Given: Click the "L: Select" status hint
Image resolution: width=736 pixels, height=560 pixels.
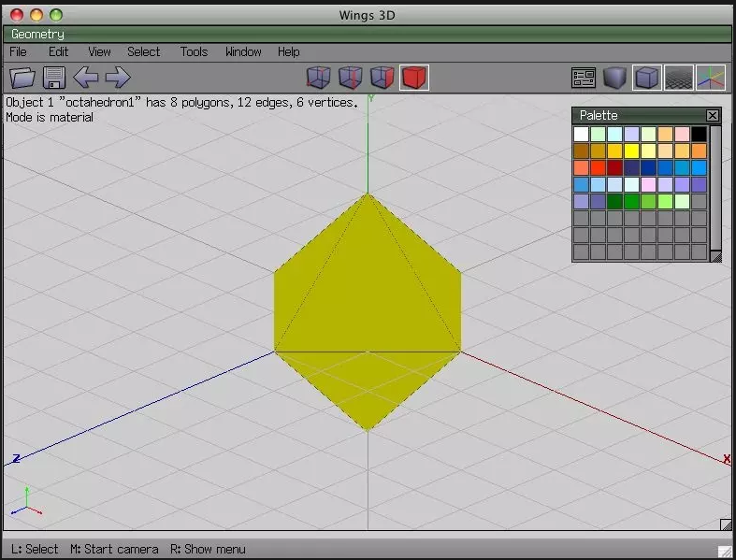Looking at the screenshot, I should (x=35, y=549).
